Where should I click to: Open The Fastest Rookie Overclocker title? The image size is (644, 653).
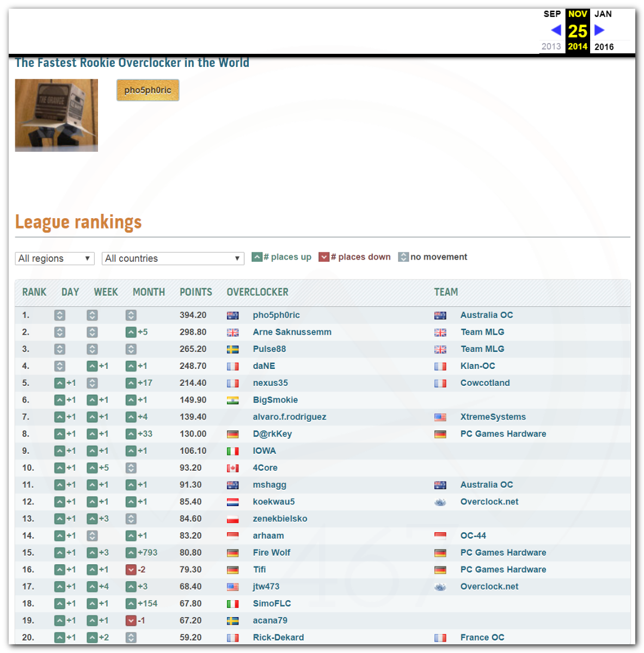[132, 63]
